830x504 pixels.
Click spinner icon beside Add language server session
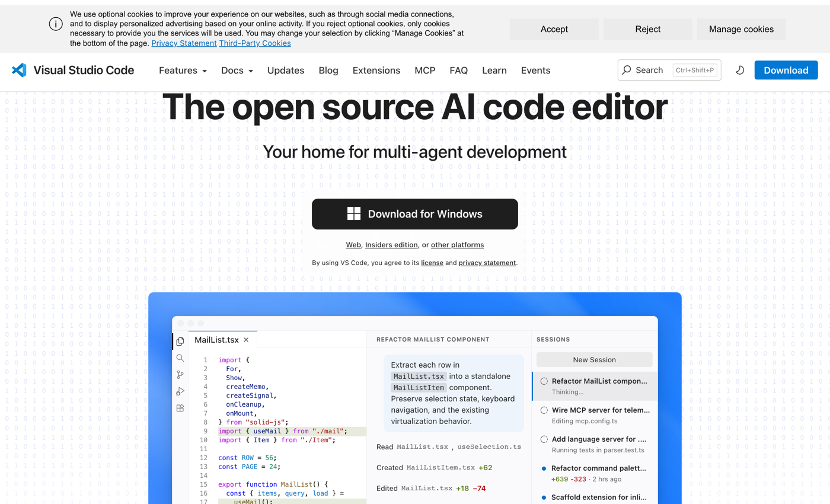[544, 439]
